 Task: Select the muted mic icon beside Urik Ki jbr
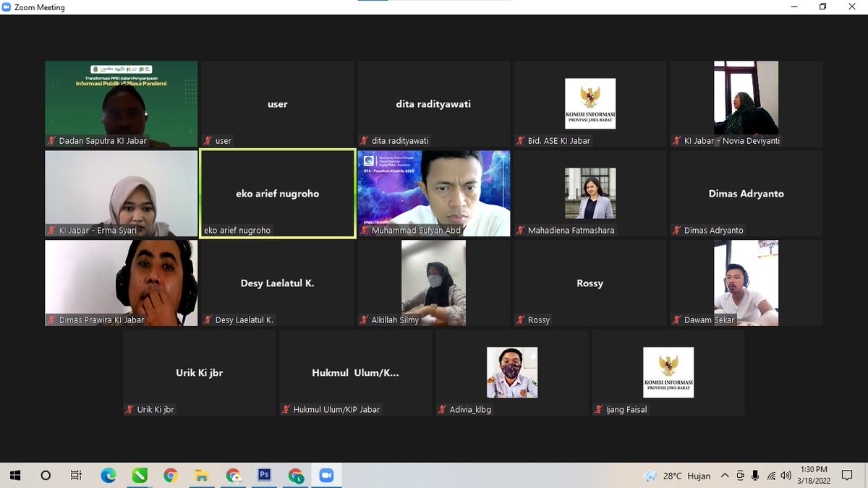[130, 410]
